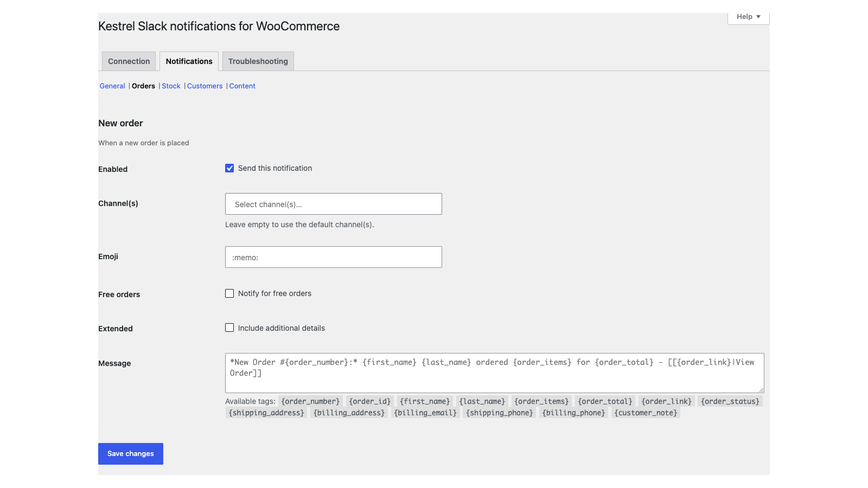This screenshot has width=868, height=488.
Task: Click into the Message text area
Action: [495, 373]
